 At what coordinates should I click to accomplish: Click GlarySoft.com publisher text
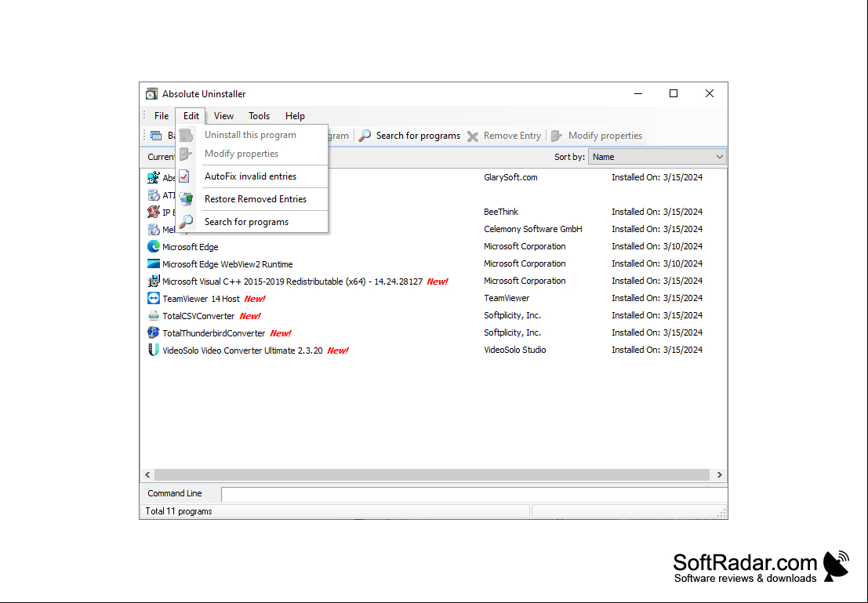pos(510,177)
